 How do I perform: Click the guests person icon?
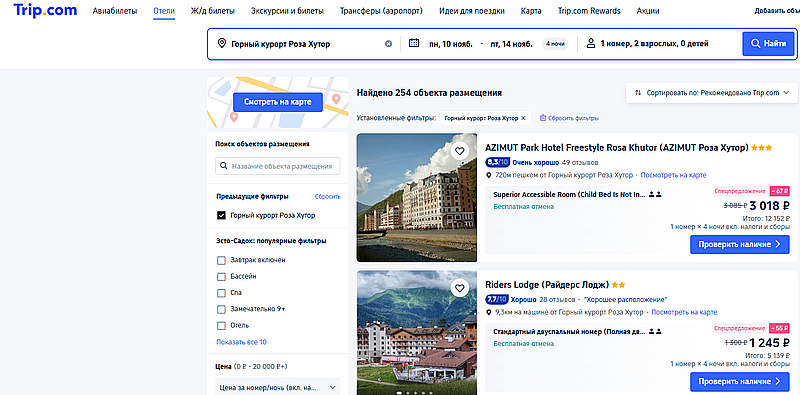(x=591, y=43)
